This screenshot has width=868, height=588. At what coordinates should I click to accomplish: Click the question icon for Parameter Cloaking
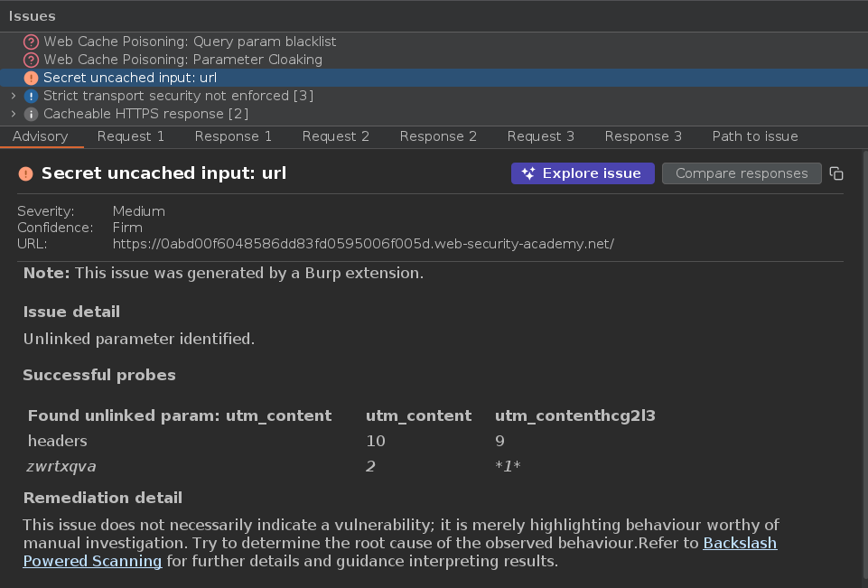[32, 60]
